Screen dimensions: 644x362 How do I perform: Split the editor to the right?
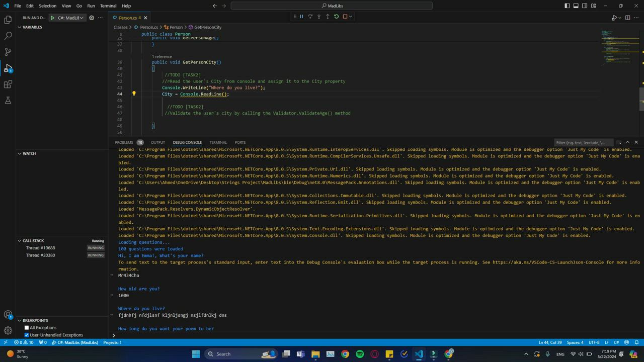tap(627, 18)
